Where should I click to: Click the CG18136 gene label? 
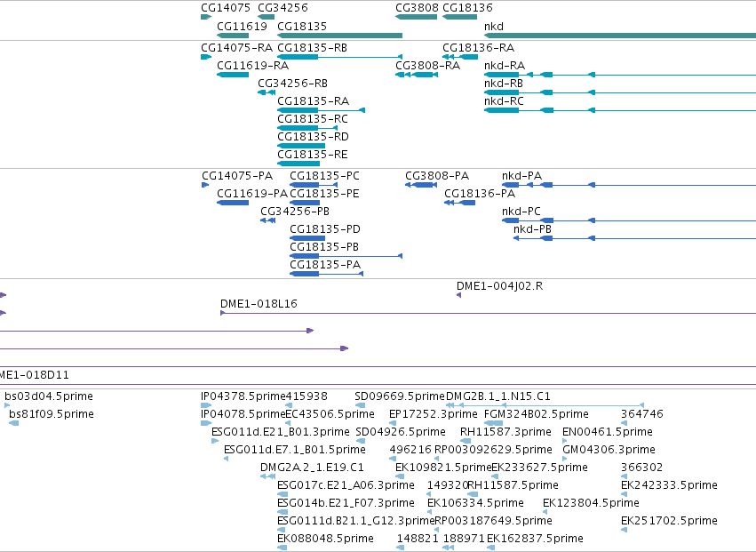point(467,8)
